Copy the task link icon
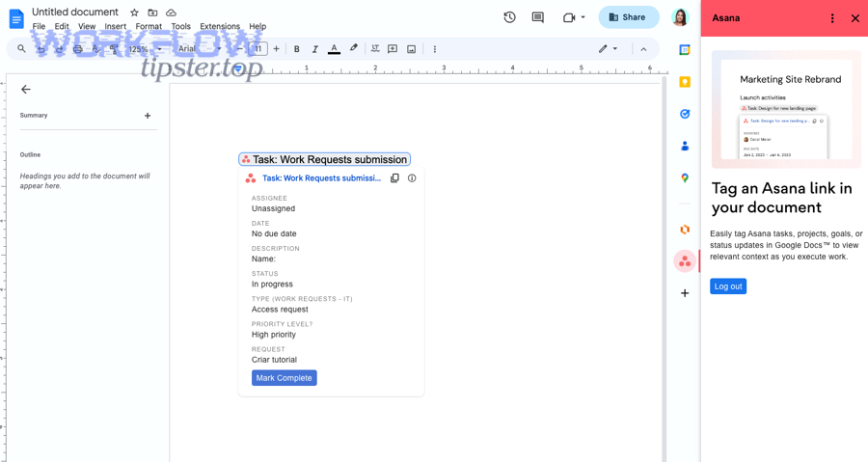The width and height of the screenshot is (868, 462). click(x=394, y=178)
